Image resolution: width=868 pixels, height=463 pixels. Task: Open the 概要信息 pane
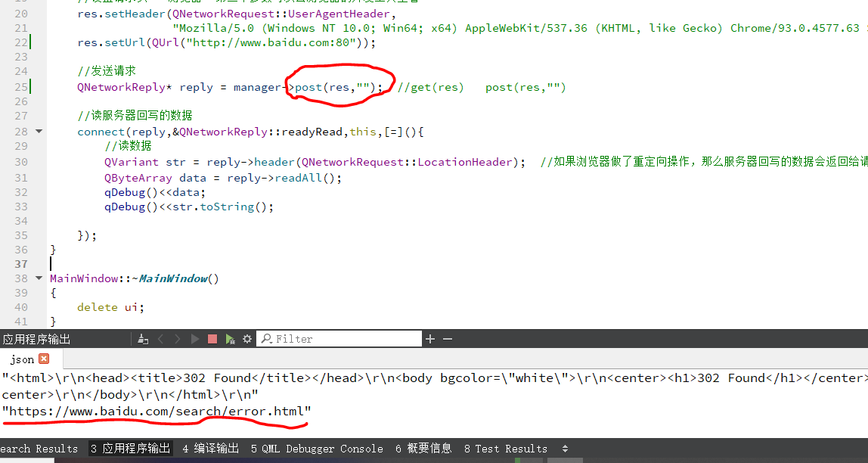point(423,448)
